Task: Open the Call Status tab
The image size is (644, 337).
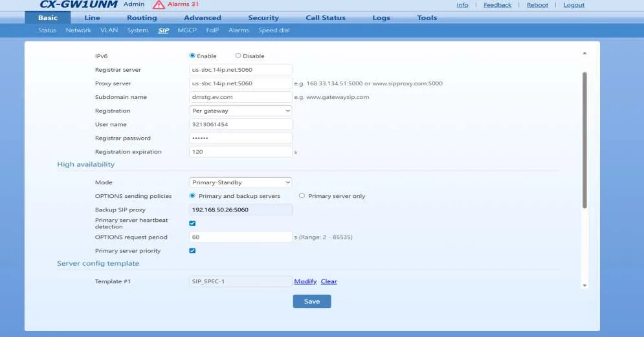Action: tap(326, 17)
